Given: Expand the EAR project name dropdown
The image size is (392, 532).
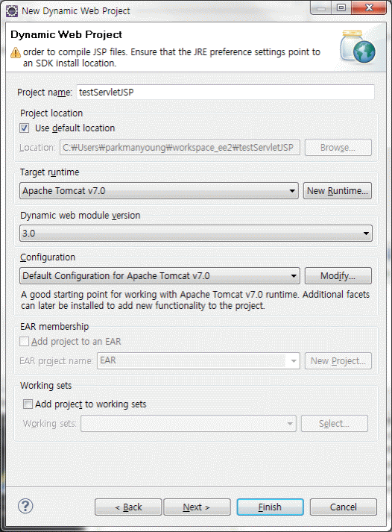Looking at the screenshot, I should coord(198,360).
